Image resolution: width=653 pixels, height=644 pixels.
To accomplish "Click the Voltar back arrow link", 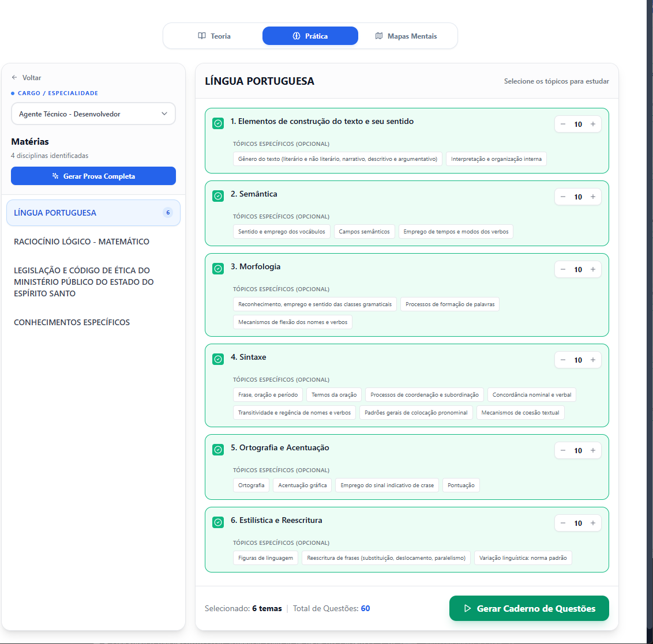I will [x=26, y=78].
